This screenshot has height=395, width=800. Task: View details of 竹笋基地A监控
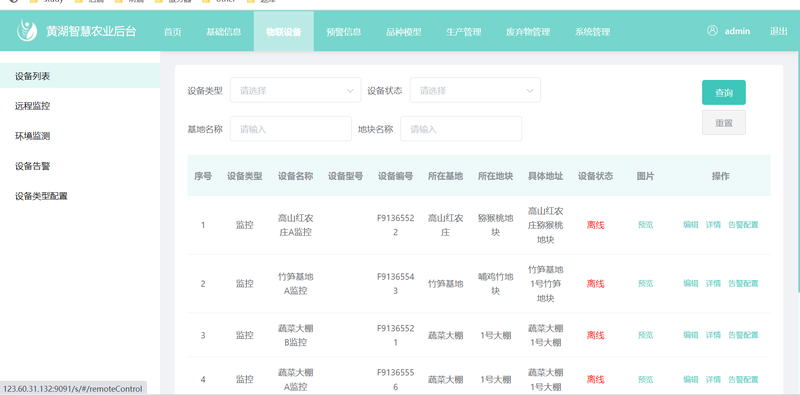coord(713,283)
